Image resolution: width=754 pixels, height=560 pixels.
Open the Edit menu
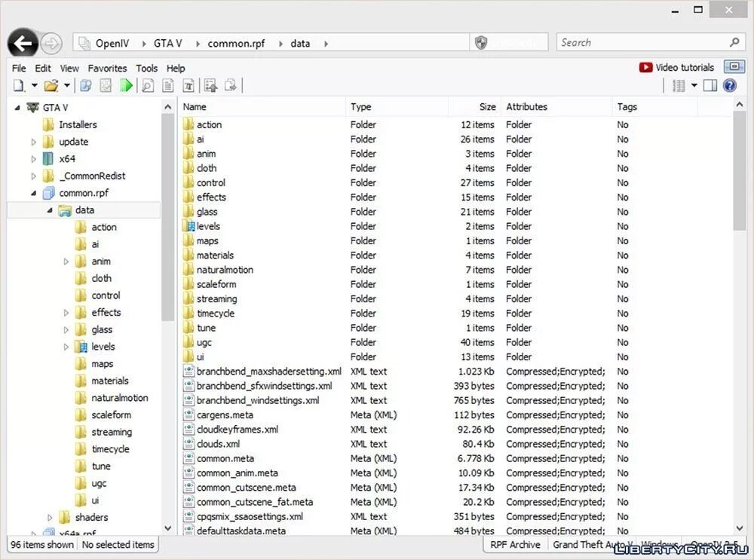click(x=43, y=69)
